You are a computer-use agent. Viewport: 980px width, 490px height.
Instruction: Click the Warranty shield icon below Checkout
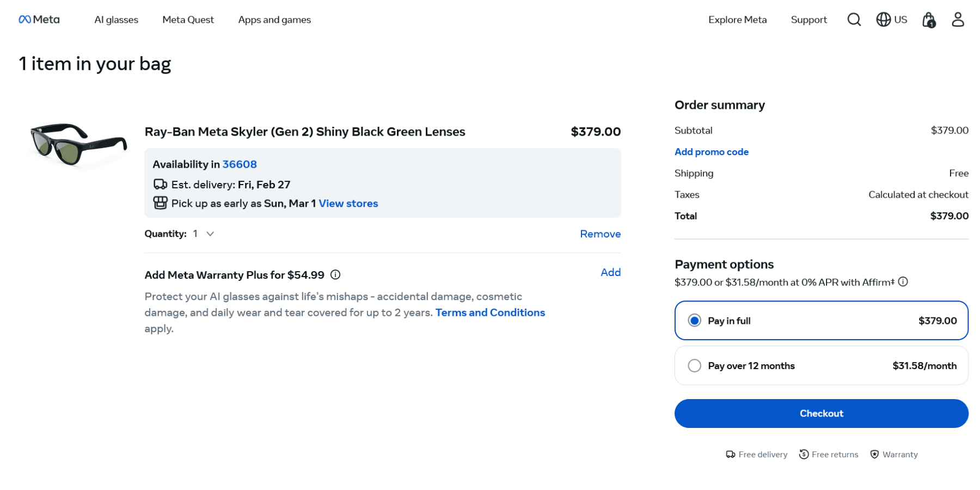[874, 454]
